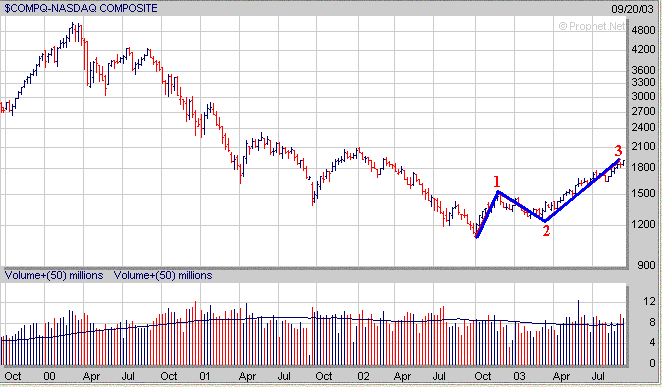
Task: Click the 0 volume axis label
Action: click(x=652, y=363)
